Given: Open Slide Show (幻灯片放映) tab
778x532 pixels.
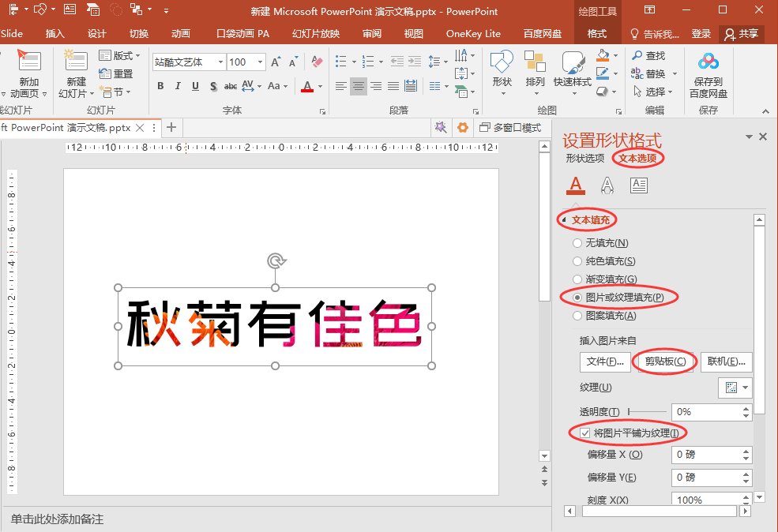Looking at the screenshot, I should pyautogui.click(x=316, y=34).
